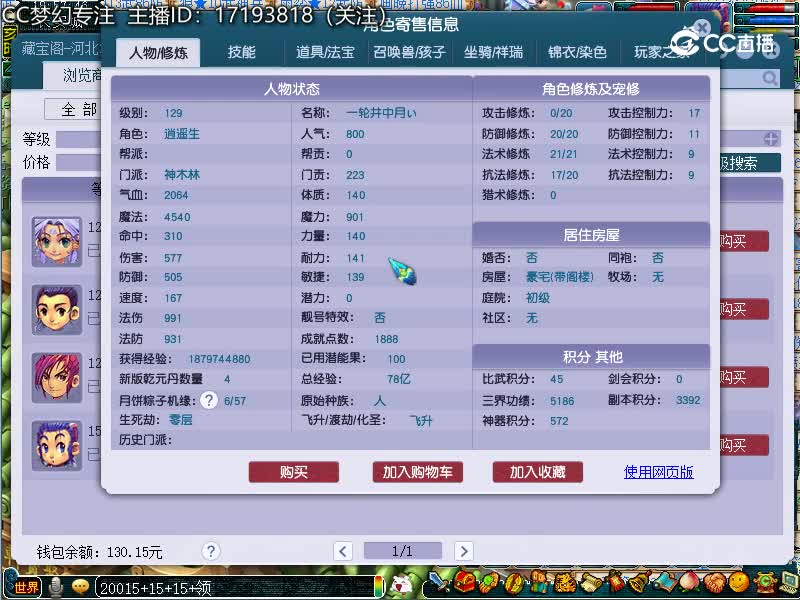Click the 级搜索 advanced search button
Viewport: 800px width, 600px height.
750,163
